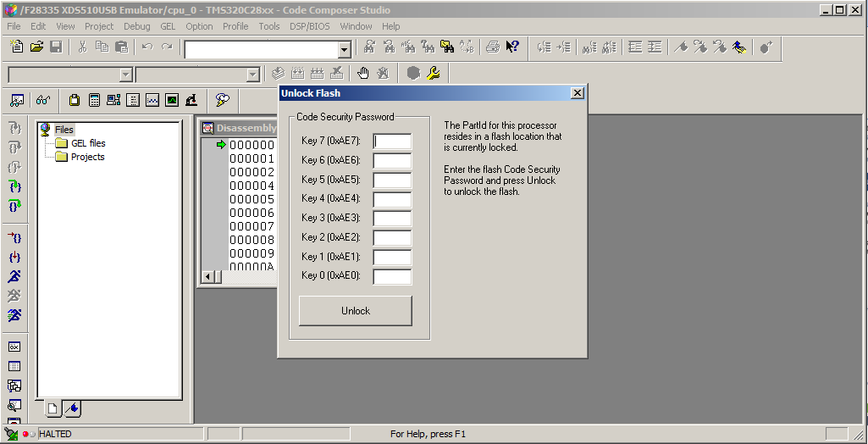The image size is (868, 444).
Task: Click the eyeglasses quick watch icon
Action: pyautogui.click(x=43, y=100)
